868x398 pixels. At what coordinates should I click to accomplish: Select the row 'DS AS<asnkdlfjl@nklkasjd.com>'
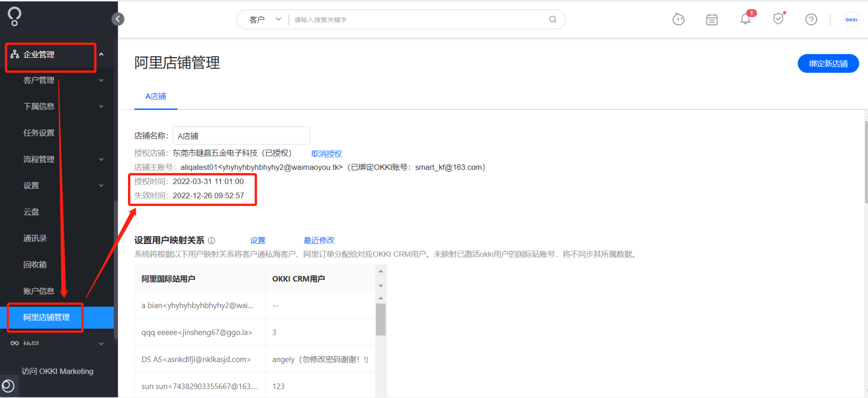click(255, 359)
